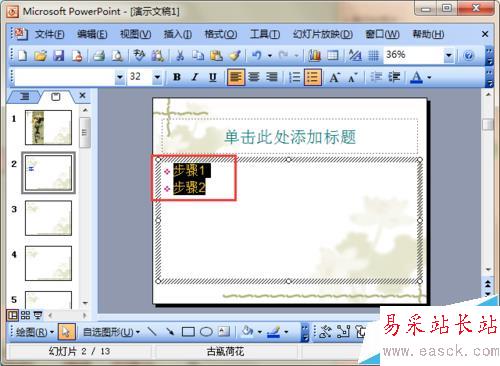Insert a table using the table icon
This screenshot has height=366, width=500.
tap(333, 56)
